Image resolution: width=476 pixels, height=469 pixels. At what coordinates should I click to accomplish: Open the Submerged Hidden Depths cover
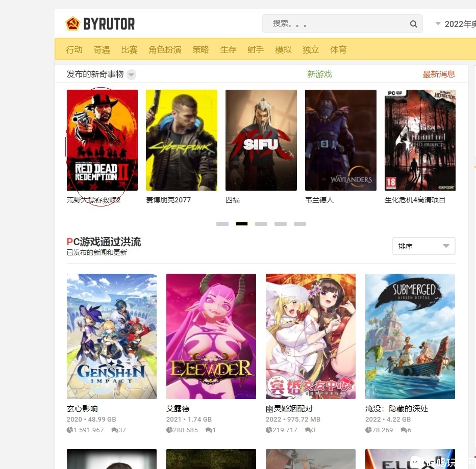(x=410, y=336)
